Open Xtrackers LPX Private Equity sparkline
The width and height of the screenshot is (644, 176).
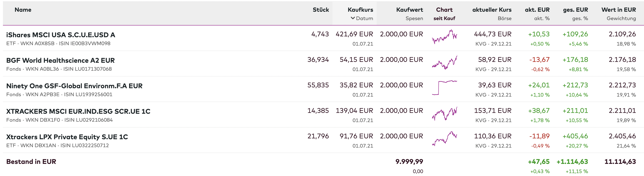click(x=444, y=139)
